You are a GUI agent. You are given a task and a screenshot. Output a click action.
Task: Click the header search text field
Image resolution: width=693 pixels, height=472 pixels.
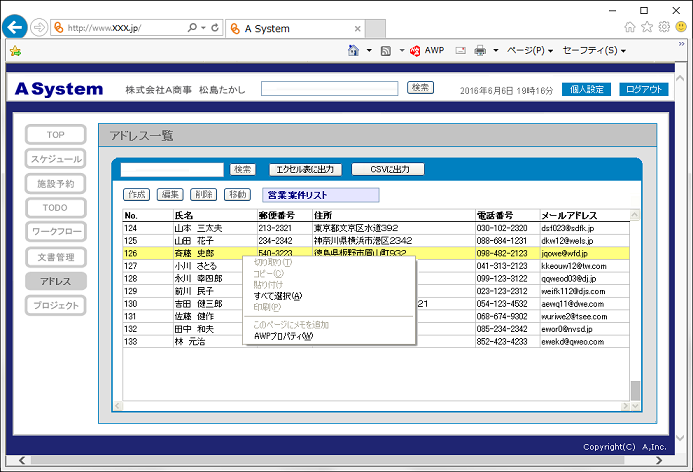click(330, 88)
